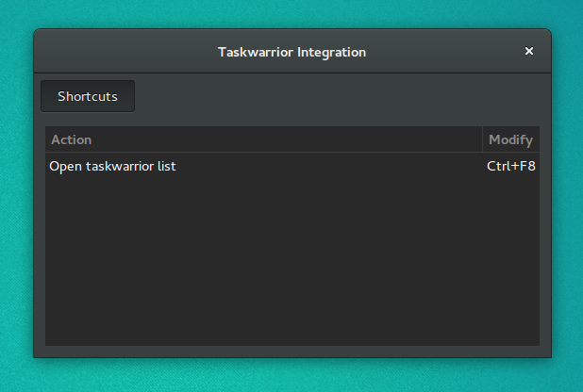
Task: Click the X icon in the header
Action: coord(528,51)
